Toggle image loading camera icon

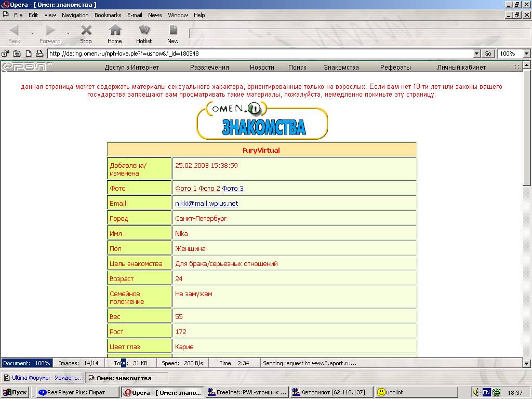coord(17,54)
